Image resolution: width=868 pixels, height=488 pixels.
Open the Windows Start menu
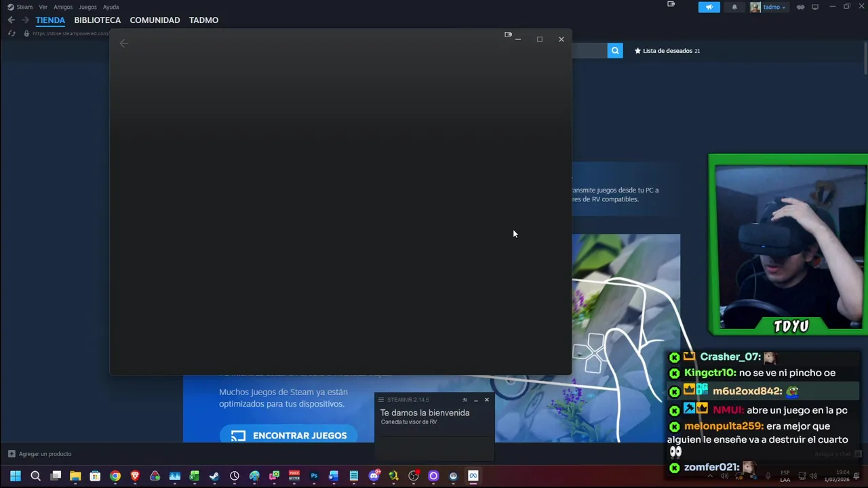tap(16, 476)
